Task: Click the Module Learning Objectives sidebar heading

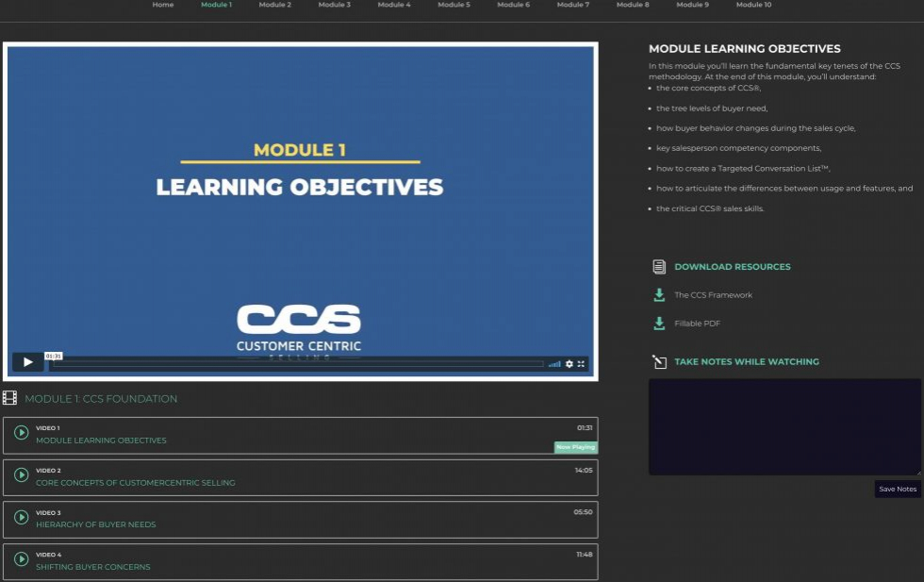Action: pyautogui.click(x=744, y=49)
